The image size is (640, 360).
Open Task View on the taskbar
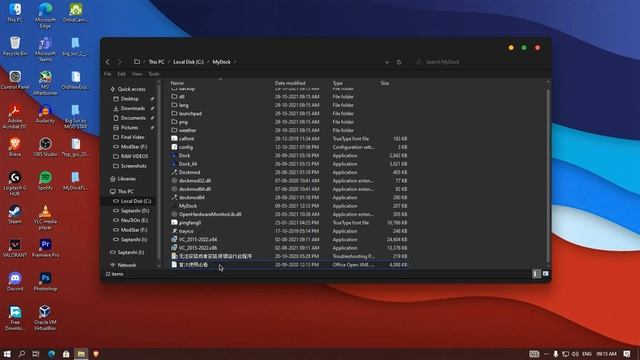point(36,354)
